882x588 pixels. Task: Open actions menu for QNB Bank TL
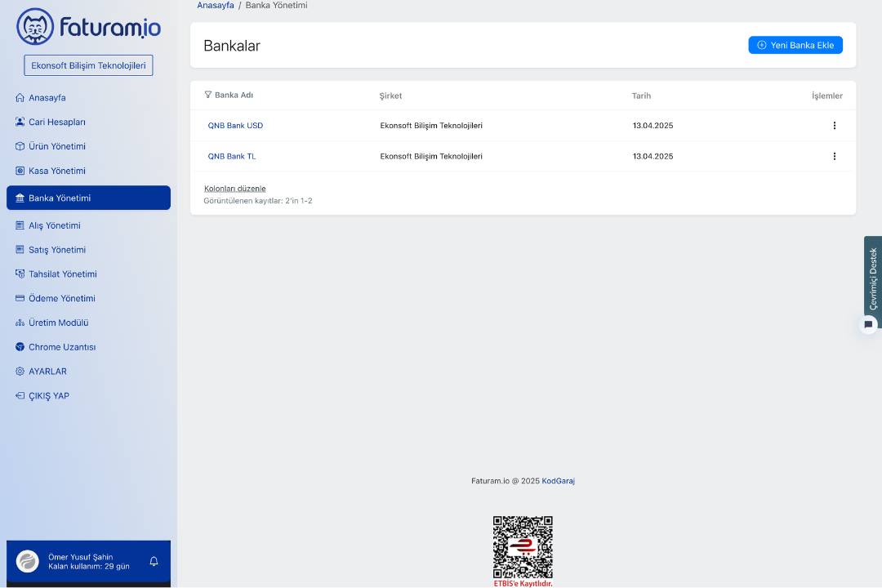pos(834,157)
